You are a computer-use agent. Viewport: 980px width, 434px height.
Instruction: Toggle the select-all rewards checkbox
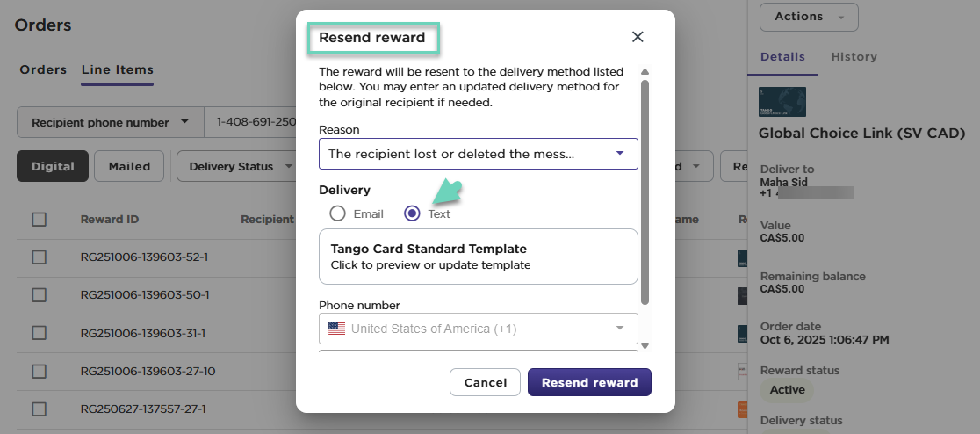click(x=40, y=220)
